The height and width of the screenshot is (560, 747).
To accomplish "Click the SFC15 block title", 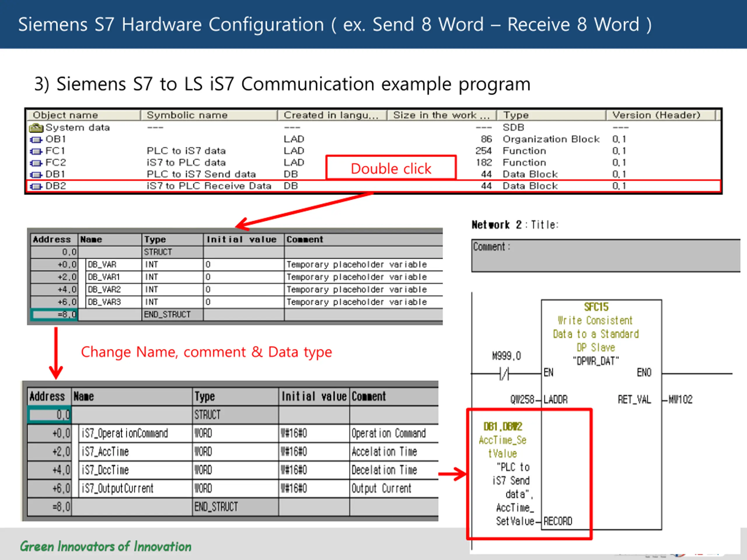I will 596,307.
